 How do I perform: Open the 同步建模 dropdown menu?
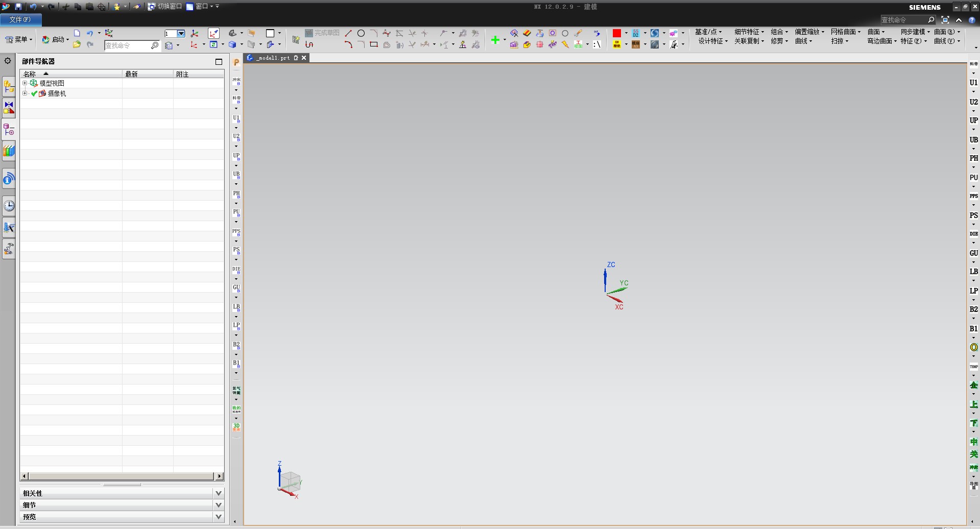point(915,32)
